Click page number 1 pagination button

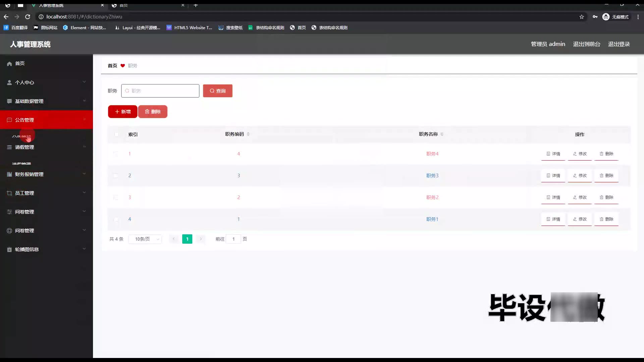coord(187,239)
